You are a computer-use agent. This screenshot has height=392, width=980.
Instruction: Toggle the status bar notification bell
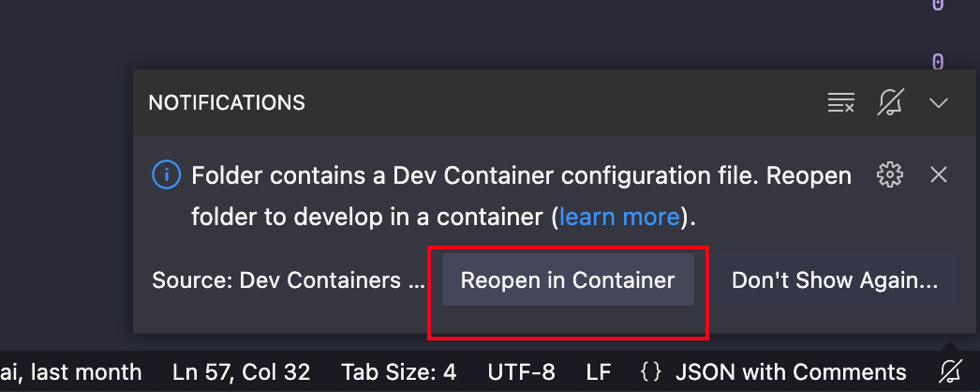coord(951,372)
